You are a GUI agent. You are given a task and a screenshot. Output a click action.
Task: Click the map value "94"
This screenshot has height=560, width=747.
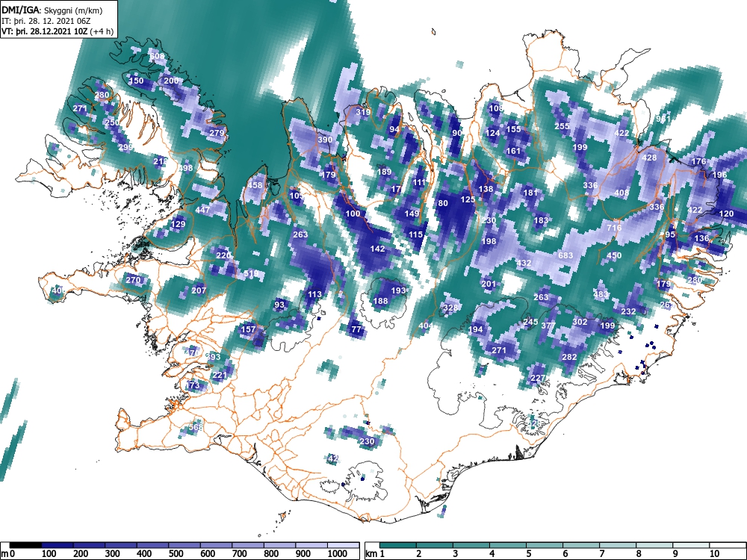394,129
